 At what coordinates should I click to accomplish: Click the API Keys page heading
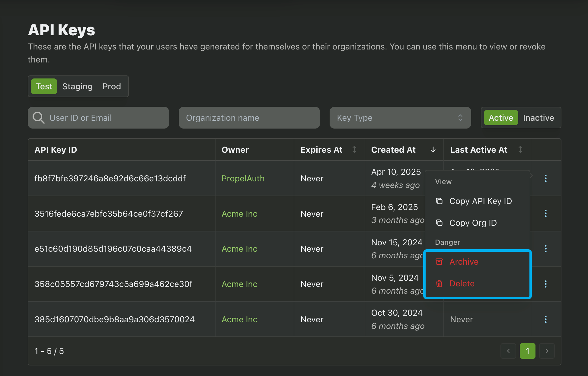(x=62, y=30)
